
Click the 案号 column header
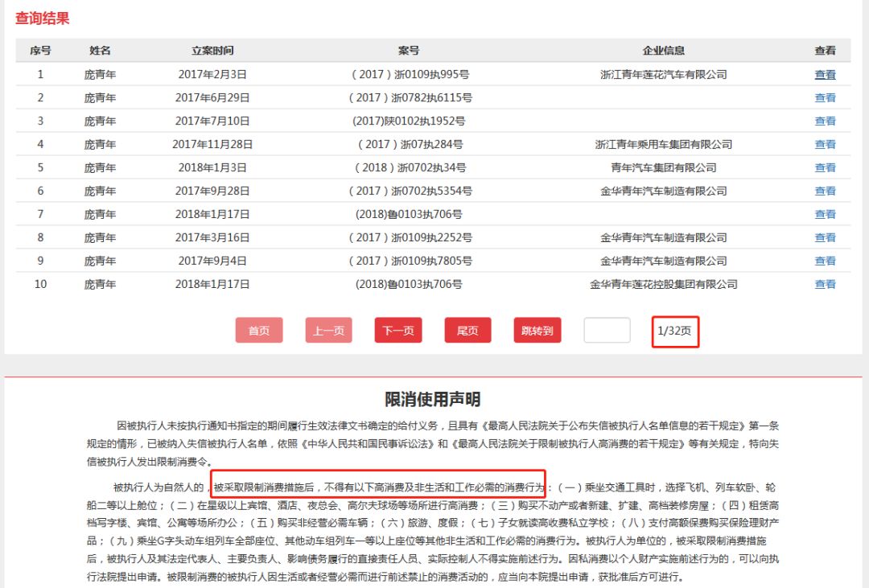[409, 51]
